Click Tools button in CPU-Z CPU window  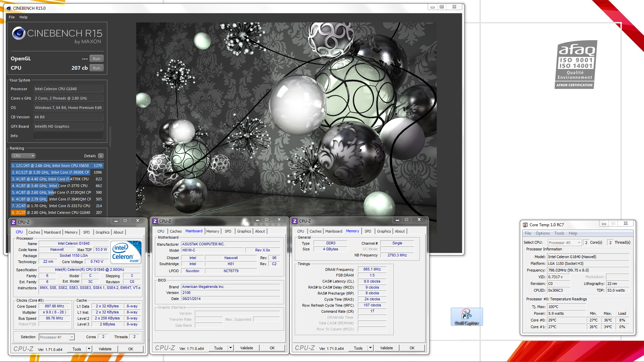[77, 349]
